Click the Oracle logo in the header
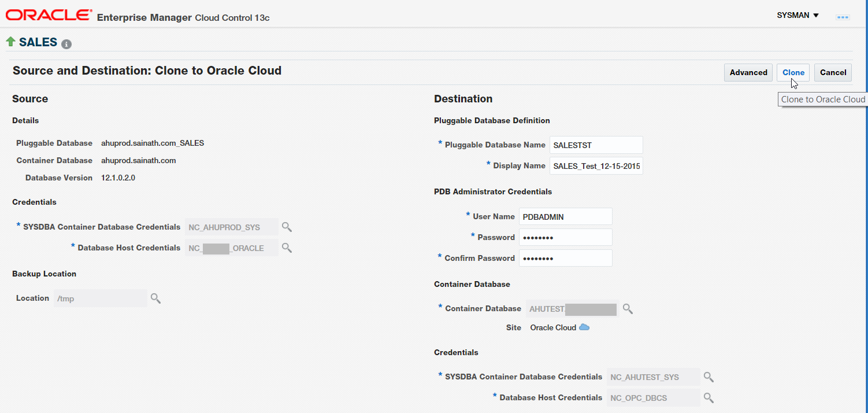The width and height of the screenshot is (868, 413). point(49,16)
